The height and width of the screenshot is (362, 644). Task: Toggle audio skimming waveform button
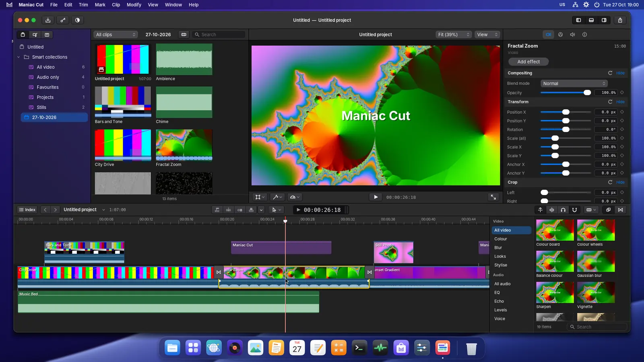pos(551,210)
